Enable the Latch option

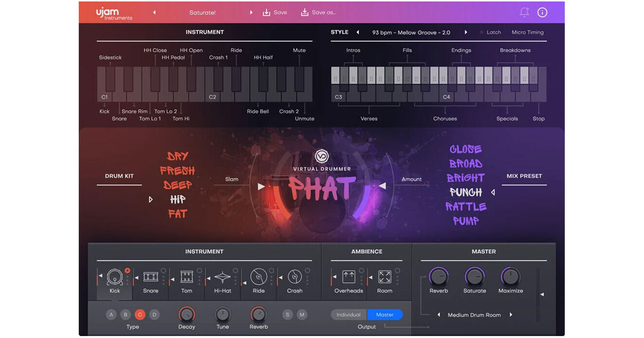[x=490, y=33]
